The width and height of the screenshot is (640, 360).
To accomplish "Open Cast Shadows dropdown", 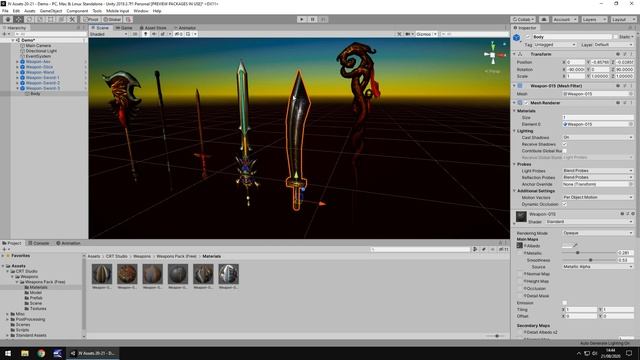I will point(598,138).
